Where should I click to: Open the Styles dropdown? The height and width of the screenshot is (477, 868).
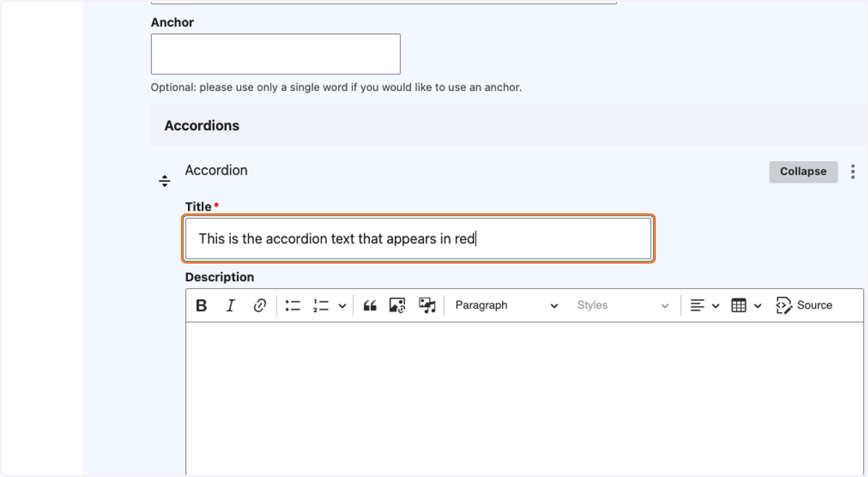tap(623, 306)
